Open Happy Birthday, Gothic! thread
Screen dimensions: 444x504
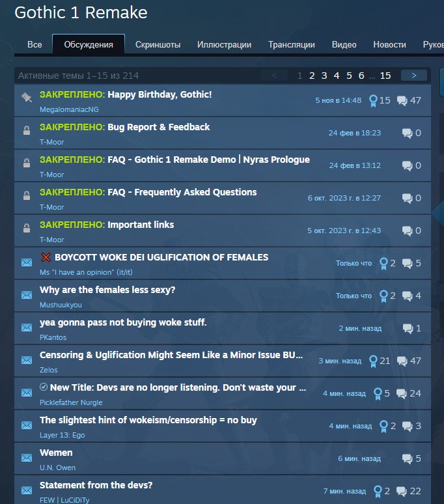click(x=160, y=94)
